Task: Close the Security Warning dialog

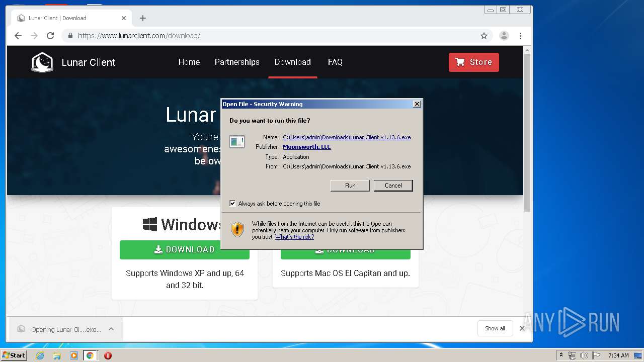Action: click(417, 104)
